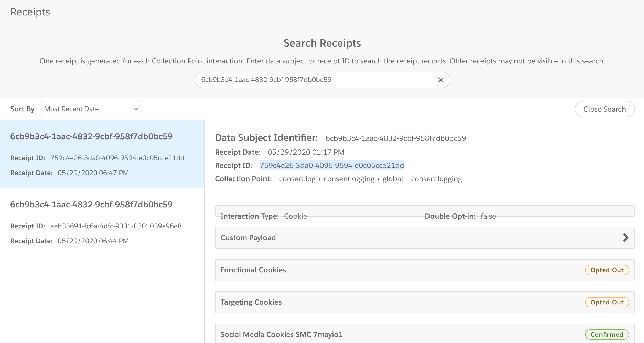Click Receipt ID 759c4e26 in first list item
This screenshot has height=343, width=644.
pos(117,158)
